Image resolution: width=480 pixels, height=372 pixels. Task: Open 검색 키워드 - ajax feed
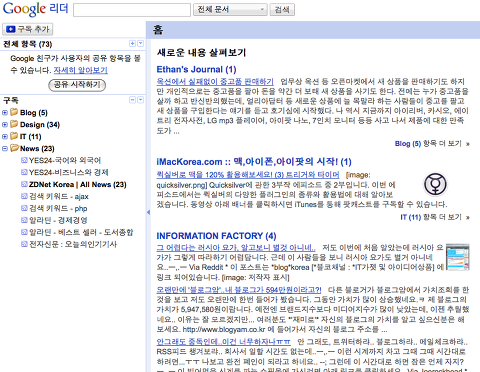tap(59, 196)
